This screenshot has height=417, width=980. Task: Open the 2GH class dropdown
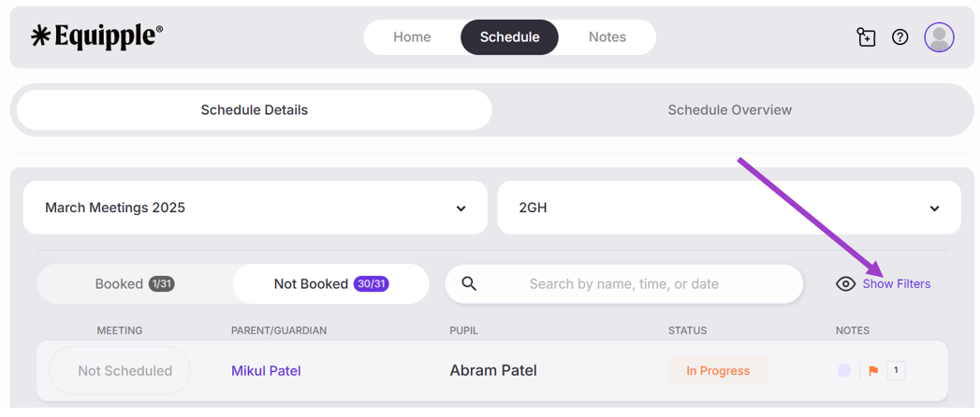coord(729,208)
